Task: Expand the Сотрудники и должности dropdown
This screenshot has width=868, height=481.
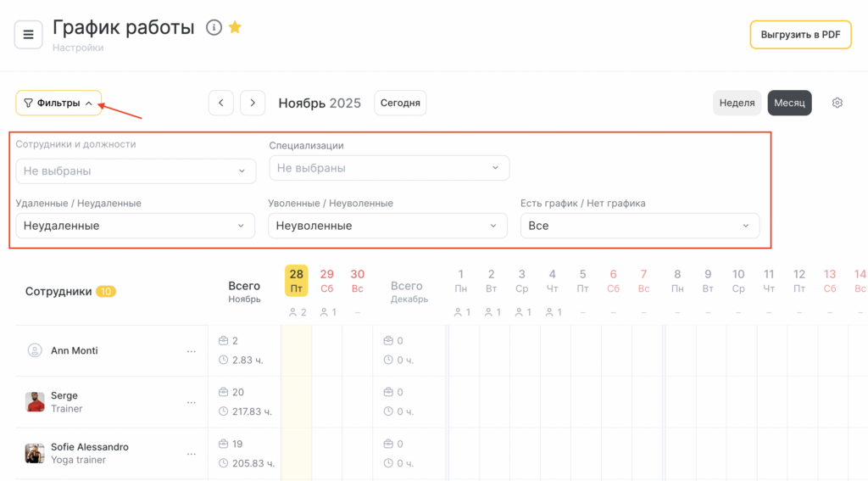Action: coord(136,171)
